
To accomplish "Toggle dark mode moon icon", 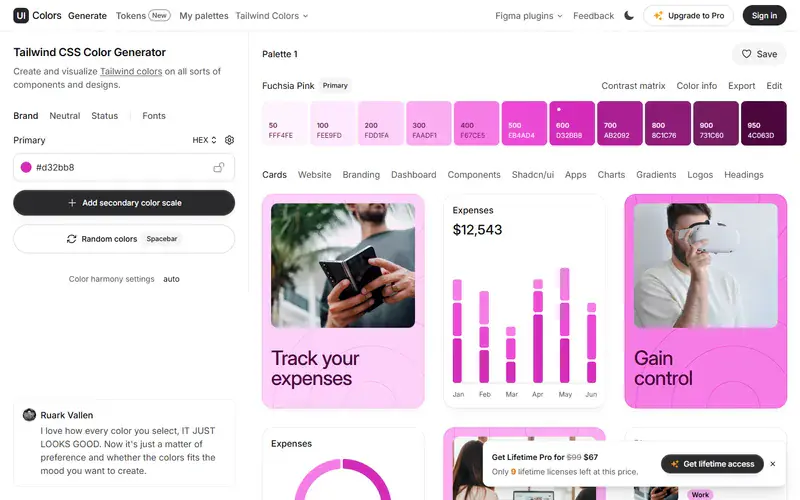I will pos(629,15).
